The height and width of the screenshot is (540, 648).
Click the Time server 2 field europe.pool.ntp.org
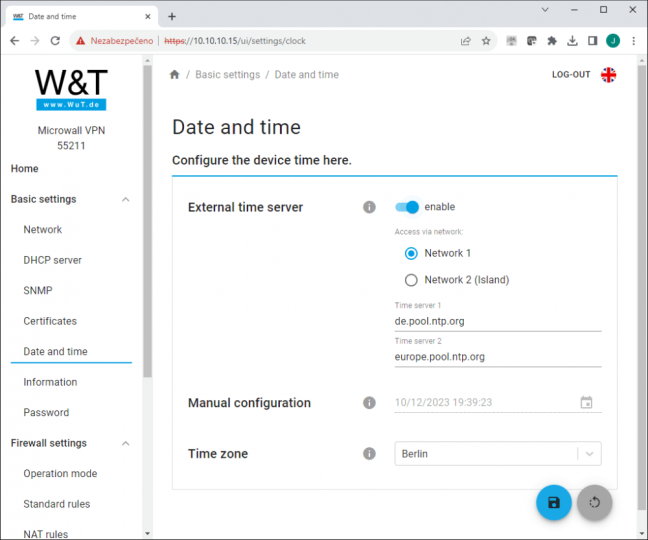498,357
